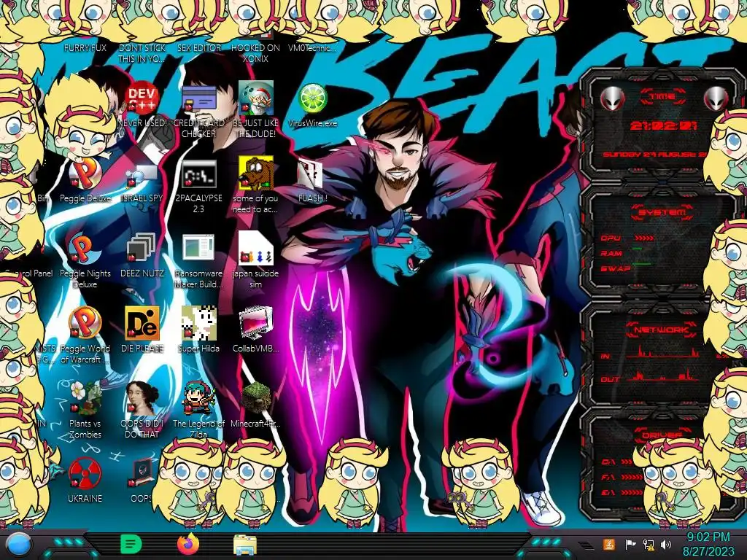Open the OOPS DID I DO THAT portrait icon
Viewport: 747px width, 560px height.
[x=142, y=397]
